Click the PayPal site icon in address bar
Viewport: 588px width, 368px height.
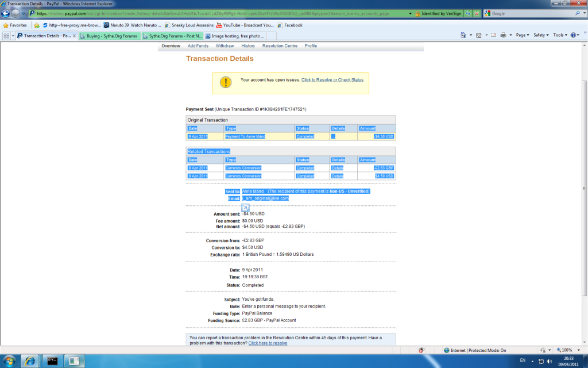pyautogui.click(x=32, y=14)
